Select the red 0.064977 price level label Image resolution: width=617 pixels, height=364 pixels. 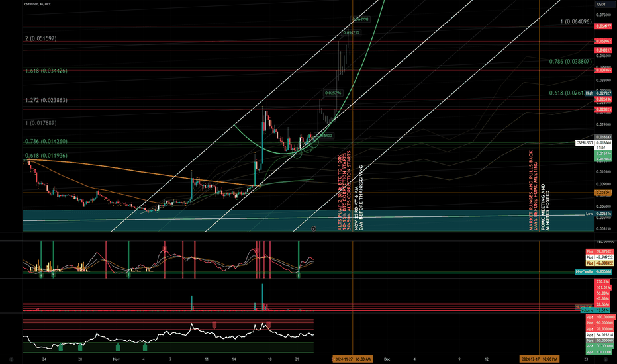pyautogui.click(x=603, y=26)
